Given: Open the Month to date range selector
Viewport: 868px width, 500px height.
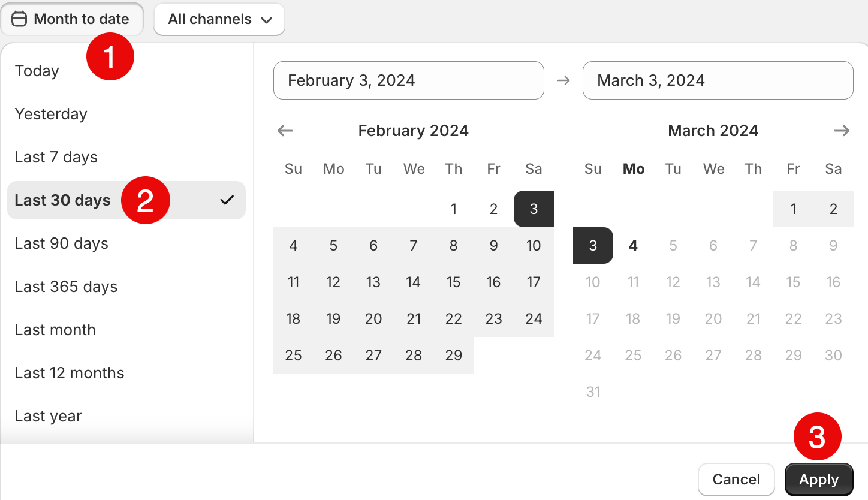Looking at the screenshot, I should coord(72,19).
